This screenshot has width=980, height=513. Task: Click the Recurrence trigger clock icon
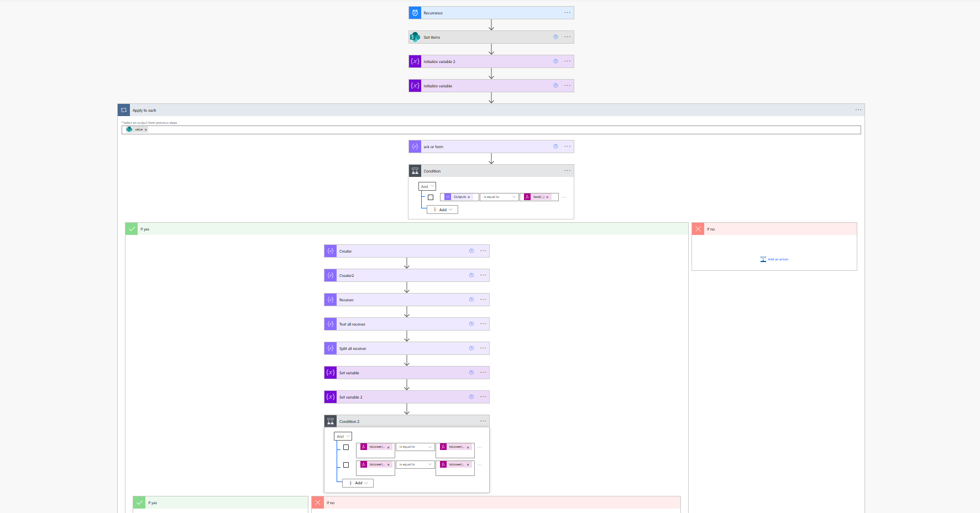[x=415, y=13]
